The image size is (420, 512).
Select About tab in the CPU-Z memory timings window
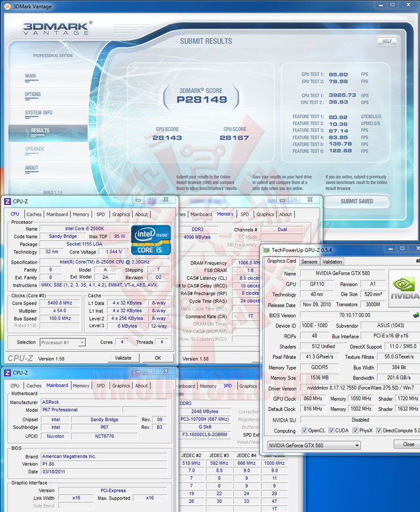(x=285, y=214)
